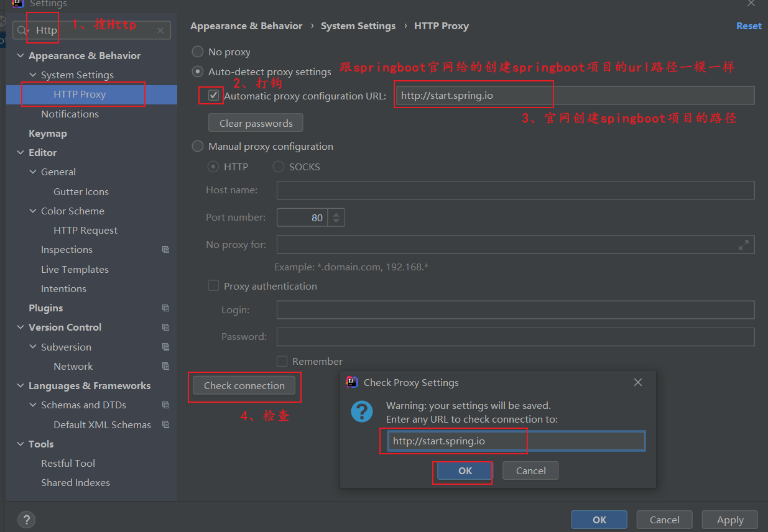The image size is (768, 532).
Task: Tick the Remember password checkbox
Action: pyautogui.click(x=282, y=361)
